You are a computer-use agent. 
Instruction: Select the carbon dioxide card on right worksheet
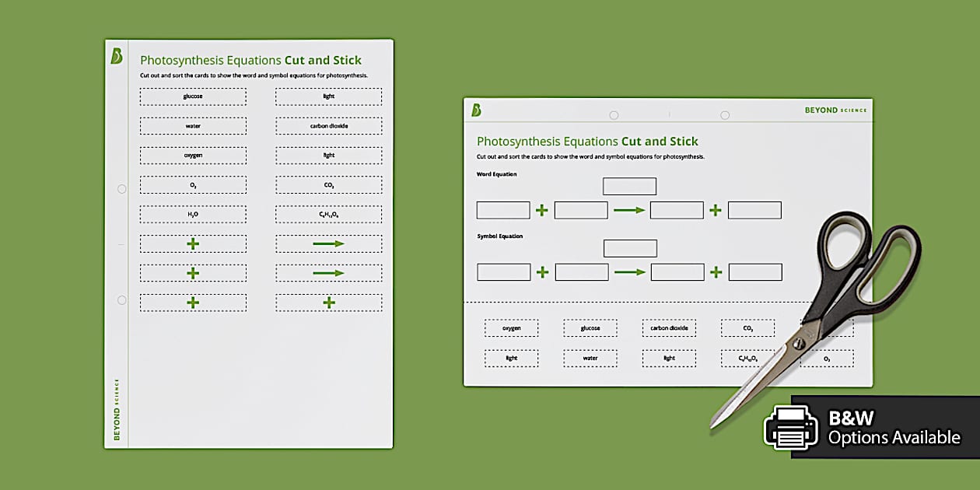point(669,327)
